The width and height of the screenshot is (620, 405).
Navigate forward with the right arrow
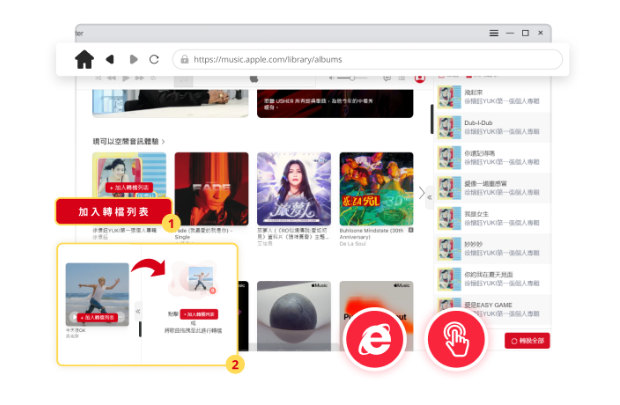[x=134, y=59]
